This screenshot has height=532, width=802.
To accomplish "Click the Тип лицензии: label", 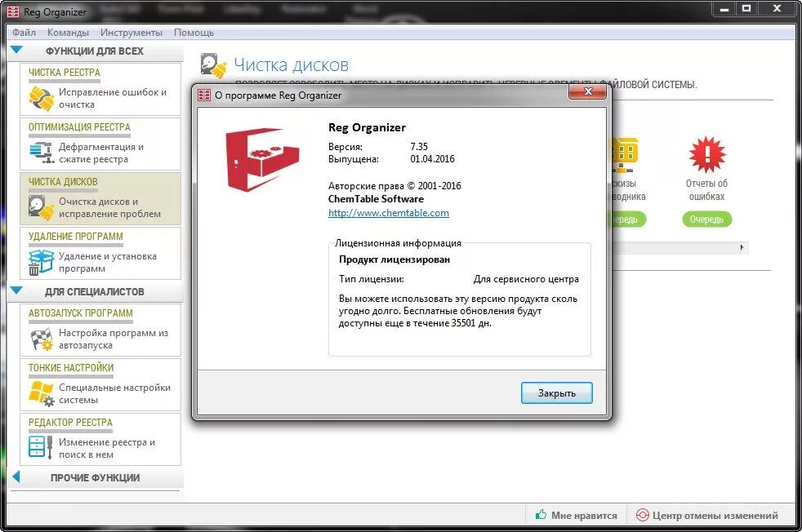I will [372, 279].
